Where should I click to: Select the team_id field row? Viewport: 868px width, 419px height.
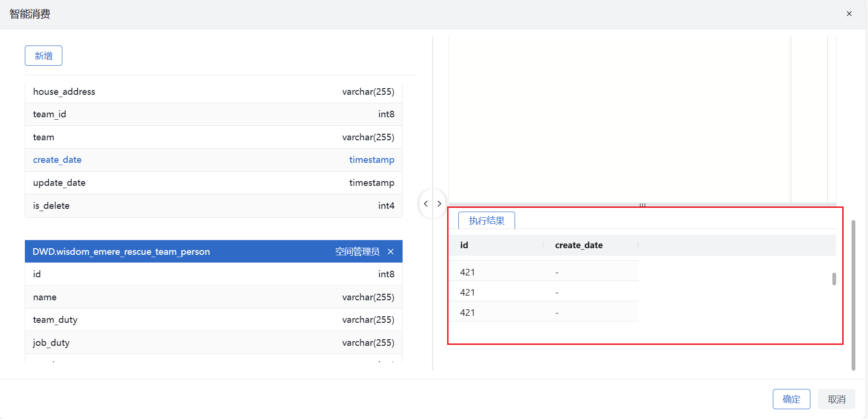coord(214,114)
